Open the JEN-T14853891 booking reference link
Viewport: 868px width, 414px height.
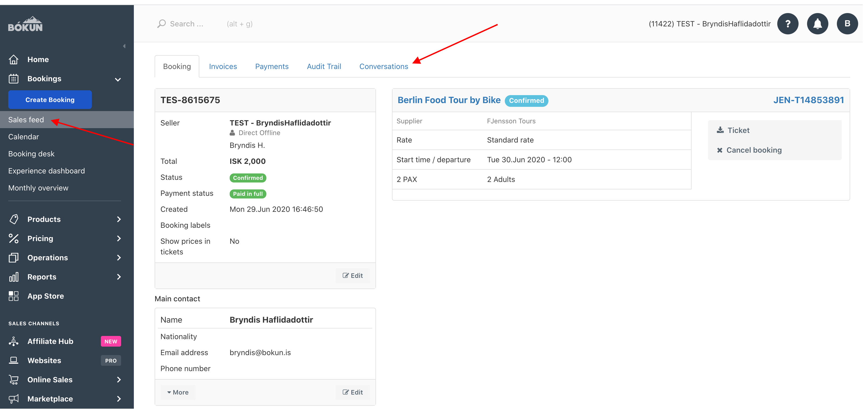(809, 100)
